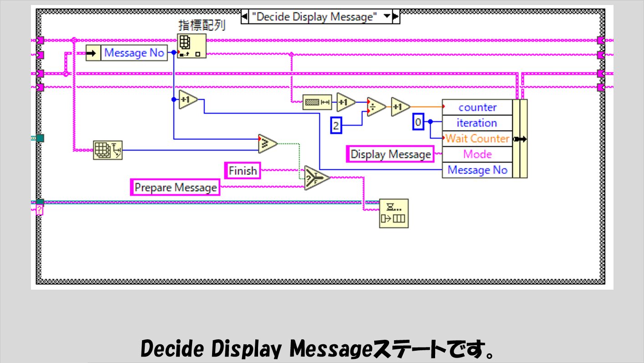Screen dimensions: 644x363
Task: Click the numeric constant 0
Action: point(418,122)
